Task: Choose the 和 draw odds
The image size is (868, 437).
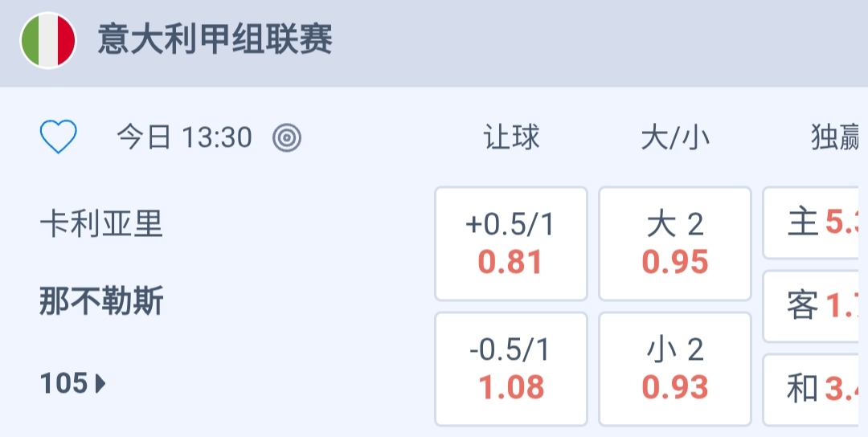Action: pos(813,390)
